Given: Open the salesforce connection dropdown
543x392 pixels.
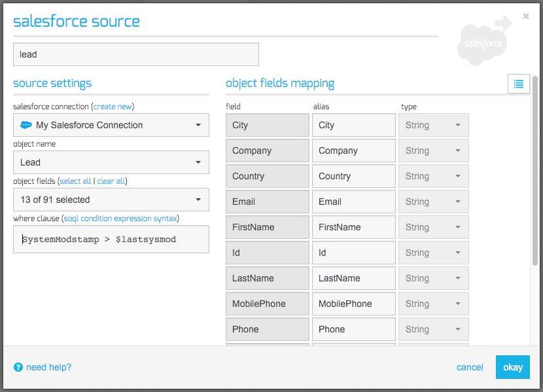Looking at the screenshot, I should click(x=111, y=125).
